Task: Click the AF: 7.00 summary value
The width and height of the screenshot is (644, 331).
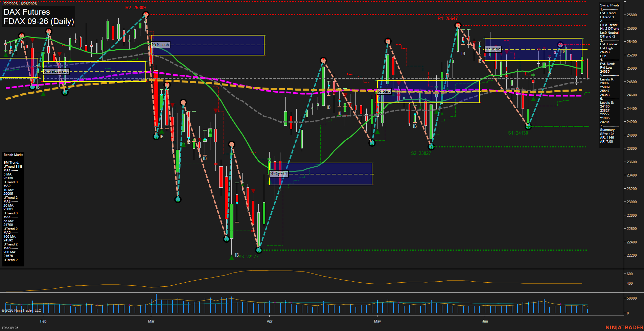Action: click(x=606, y=142)
